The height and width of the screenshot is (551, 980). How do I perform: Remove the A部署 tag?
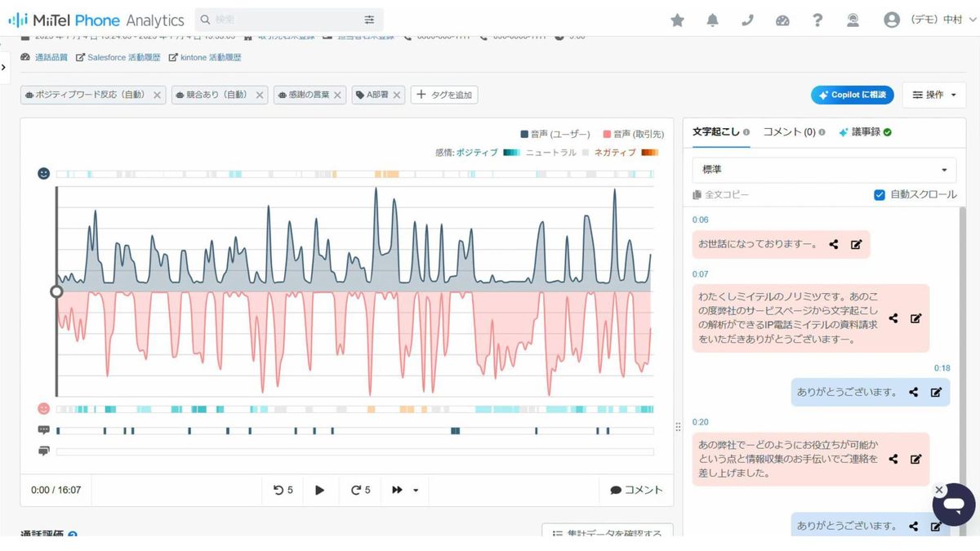tap(397, 95)
